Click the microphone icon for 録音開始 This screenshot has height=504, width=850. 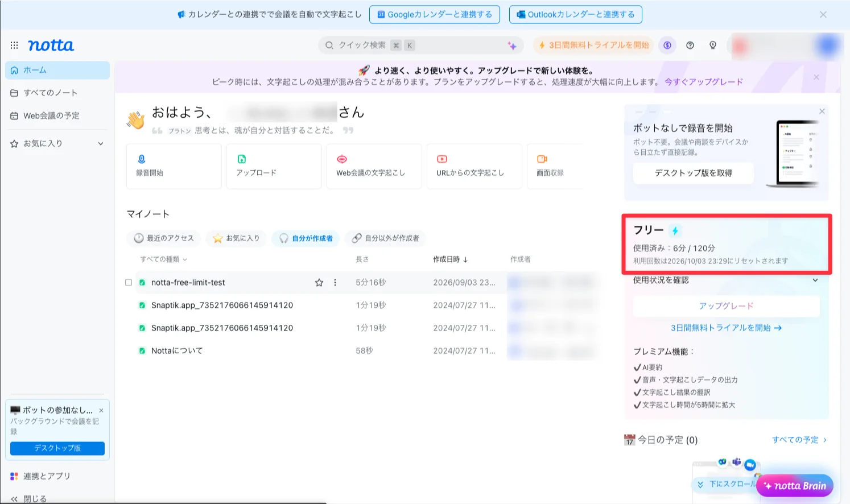tap(142, 159)
